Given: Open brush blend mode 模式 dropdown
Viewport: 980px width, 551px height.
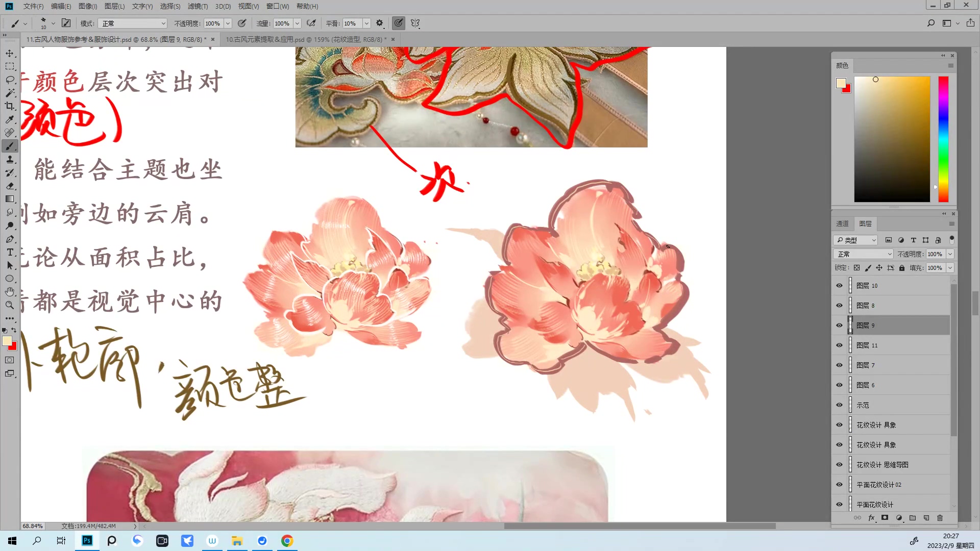Looking at the screenshot, I should [133, 23].
